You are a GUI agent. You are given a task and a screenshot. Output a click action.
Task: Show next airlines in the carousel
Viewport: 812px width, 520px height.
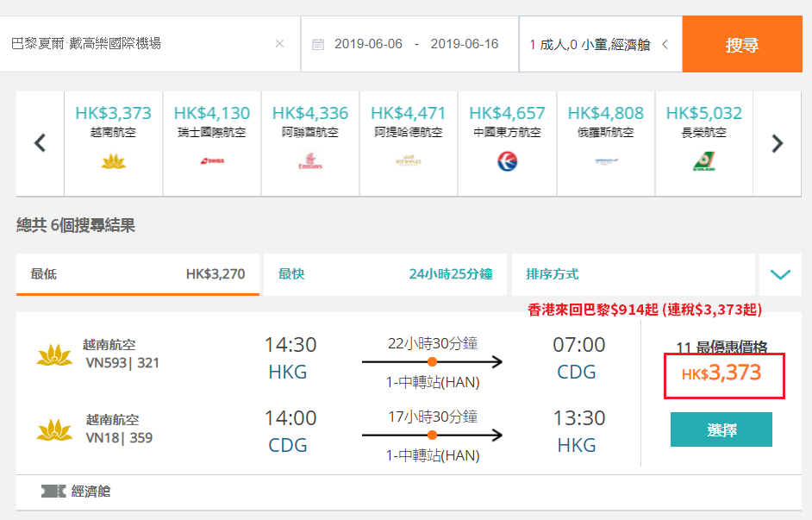(778, 143)
